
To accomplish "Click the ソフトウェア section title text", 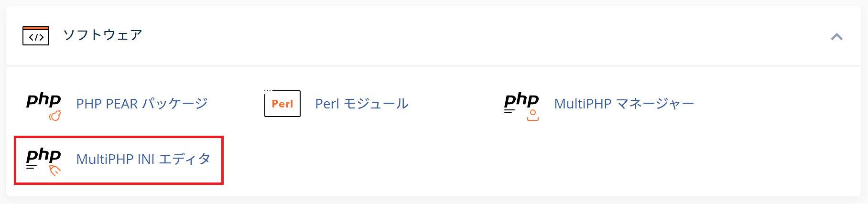I will coord(103,35).
